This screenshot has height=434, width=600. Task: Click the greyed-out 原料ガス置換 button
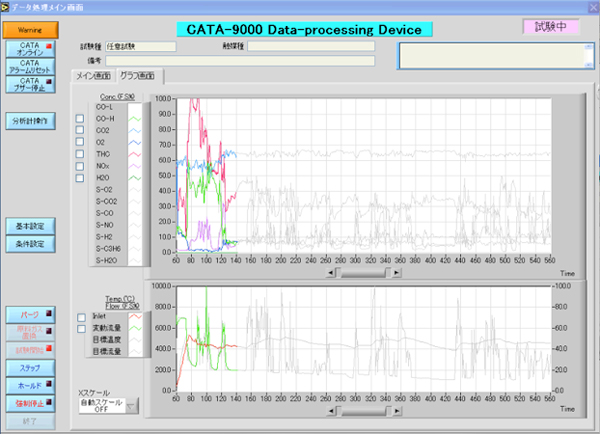click(31, 333)
